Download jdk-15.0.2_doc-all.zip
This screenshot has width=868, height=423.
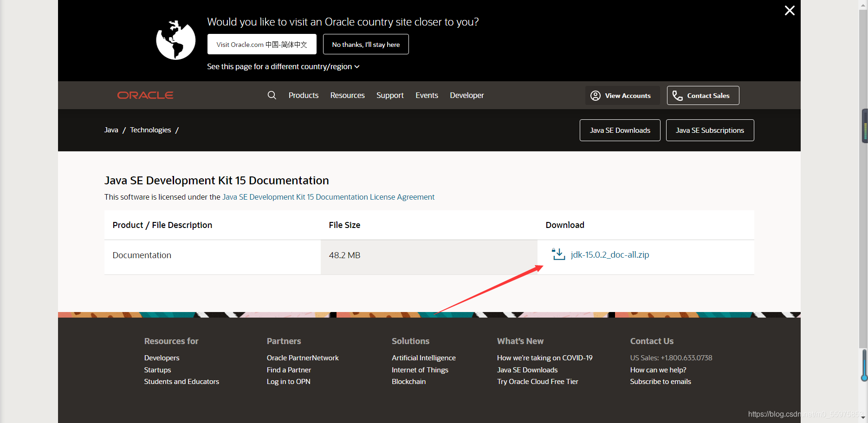(x=610, y=254)
